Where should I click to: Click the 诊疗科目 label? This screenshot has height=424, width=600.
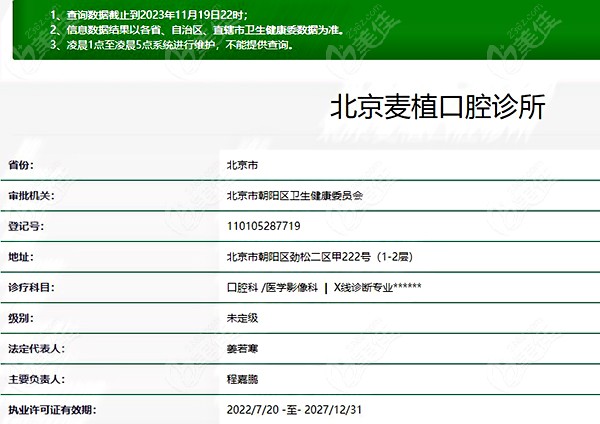coord(31,287)
